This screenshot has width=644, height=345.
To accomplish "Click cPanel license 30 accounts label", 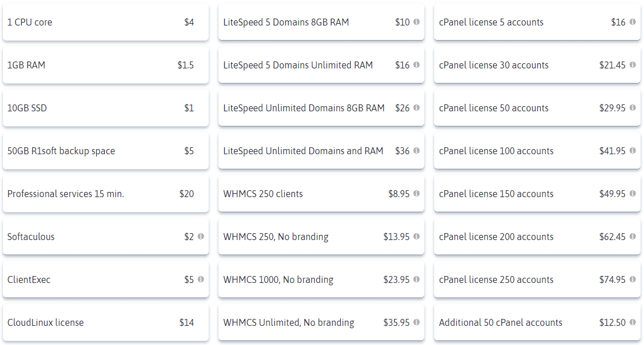I will pos(494,66).
